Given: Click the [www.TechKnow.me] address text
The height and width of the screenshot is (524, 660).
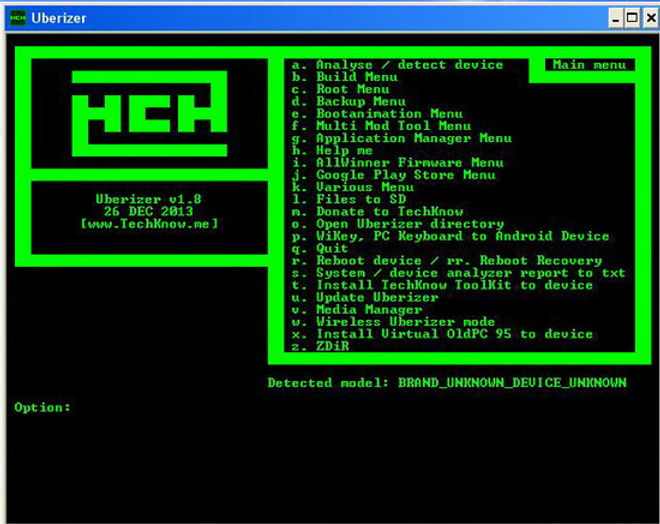Looking at the screenshot, I should point(149,223).
